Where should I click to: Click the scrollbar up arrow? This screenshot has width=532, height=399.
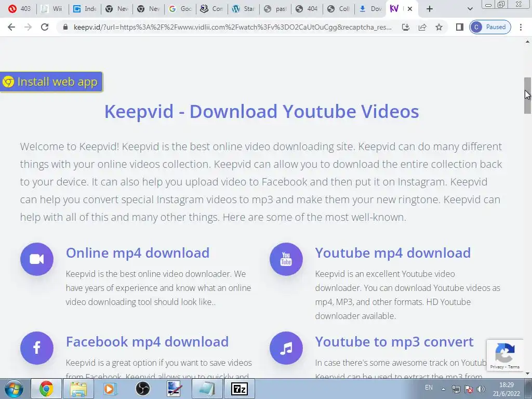point(528,42)
